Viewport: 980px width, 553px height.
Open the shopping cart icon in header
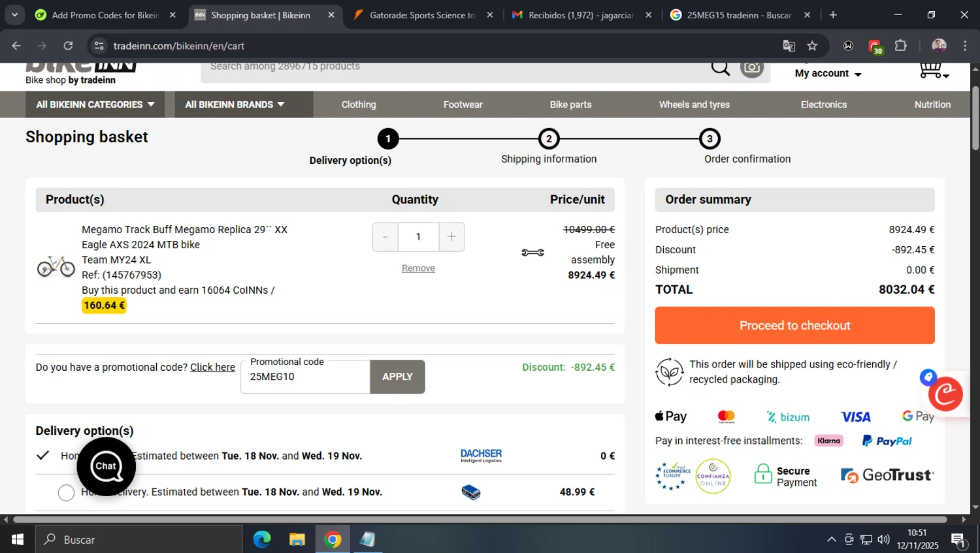click(x=933, y=69)
